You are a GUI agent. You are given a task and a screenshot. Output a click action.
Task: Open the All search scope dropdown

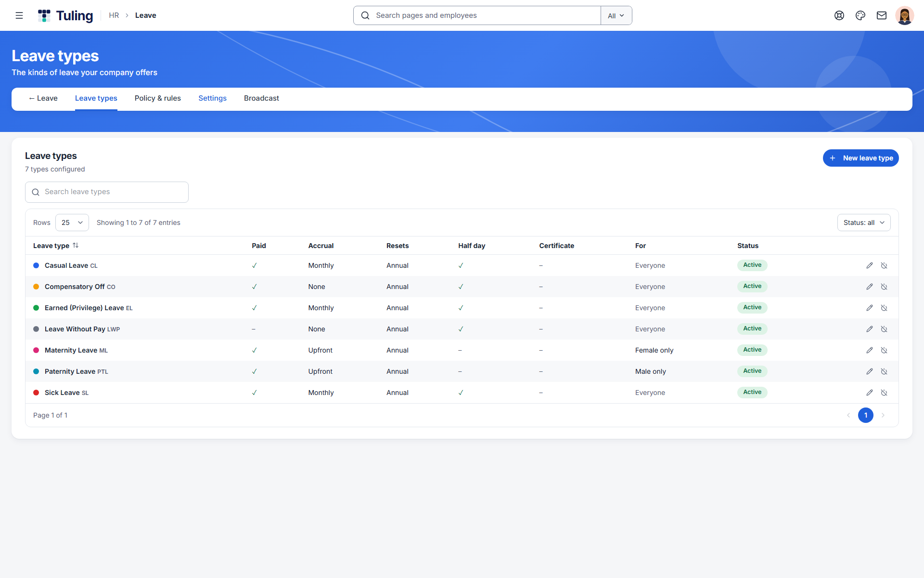[616, 15]
